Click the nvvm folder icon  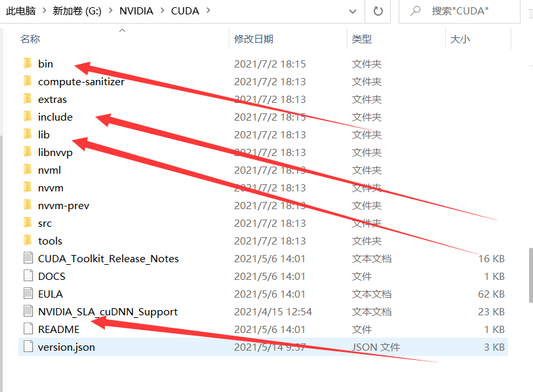[x=28, y=187]
